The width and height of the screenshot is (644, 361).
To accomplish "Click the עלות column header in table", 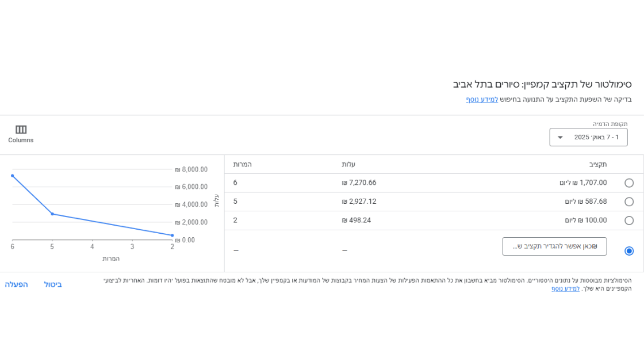I will pos(348,165).
